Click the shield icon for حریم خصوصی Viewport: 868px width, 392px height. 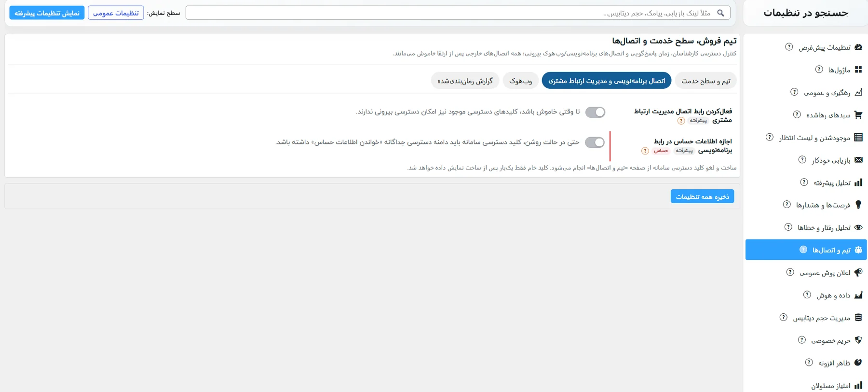(x=858, y=340)
